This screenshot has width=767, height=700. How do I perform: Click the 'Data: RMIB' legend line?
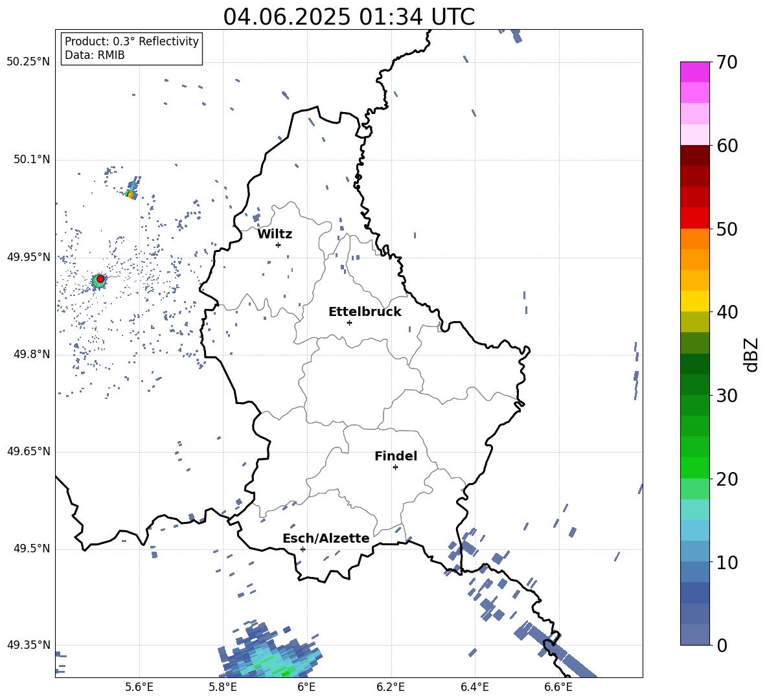(x=95, y=55)
